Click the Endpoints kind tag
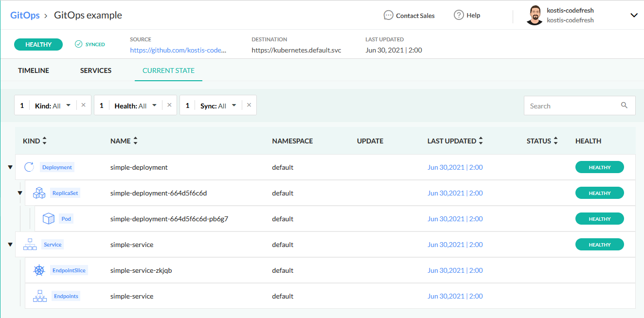 (x=66, y=296)
